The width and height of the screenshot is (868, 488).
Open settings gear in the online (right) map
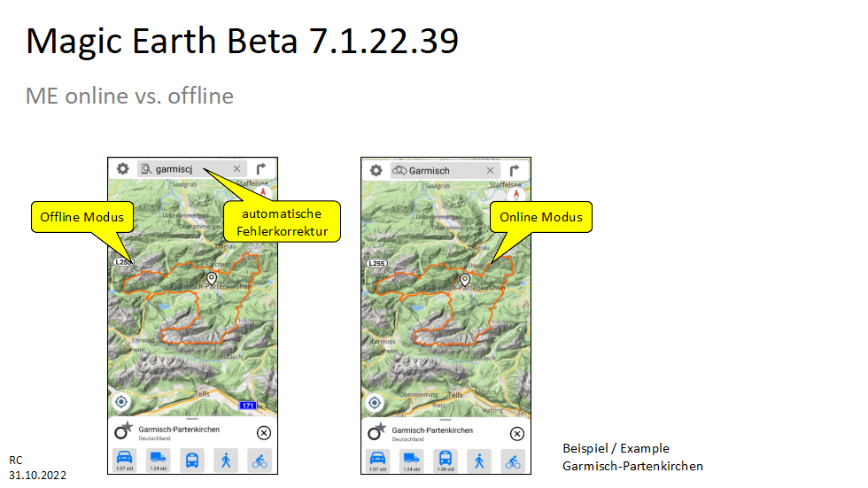[x=376, y=170]
